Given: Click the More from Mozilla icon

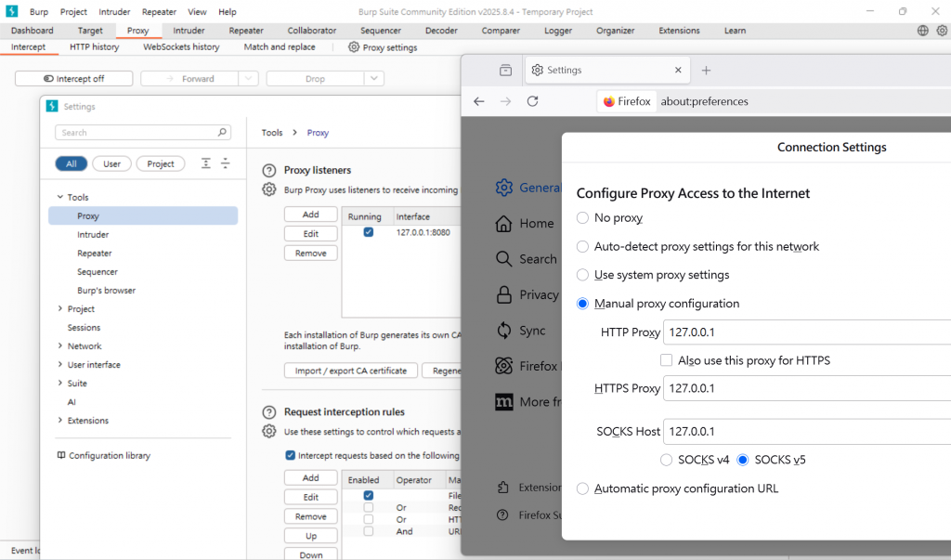Looking at the screenshot, I should click(504, 401).
